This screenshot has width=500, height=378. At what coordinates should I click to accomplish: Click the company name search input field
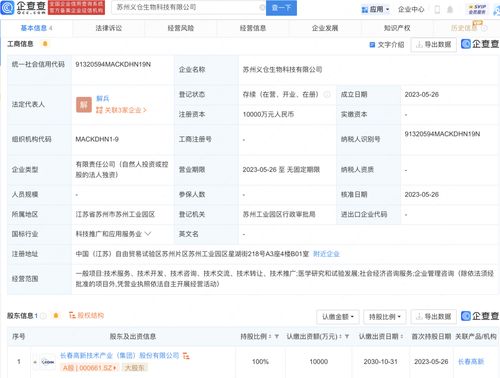187,7
